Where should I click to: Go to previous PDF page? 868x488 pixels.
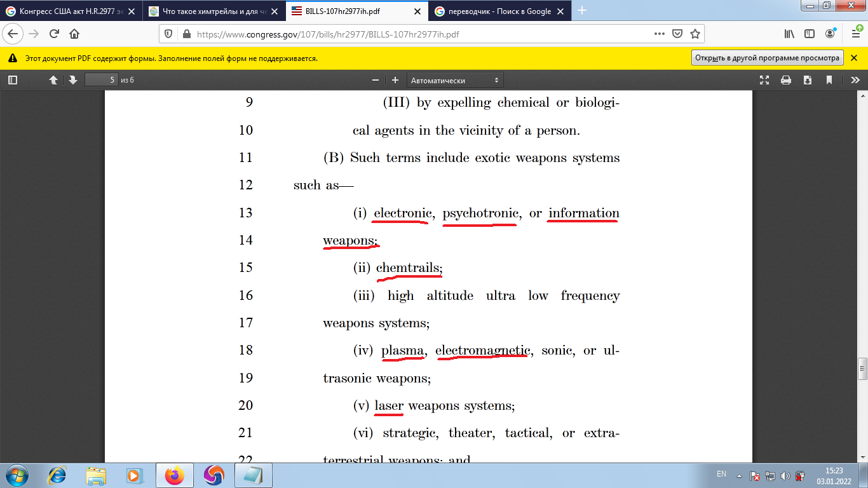tap(53, 80)
